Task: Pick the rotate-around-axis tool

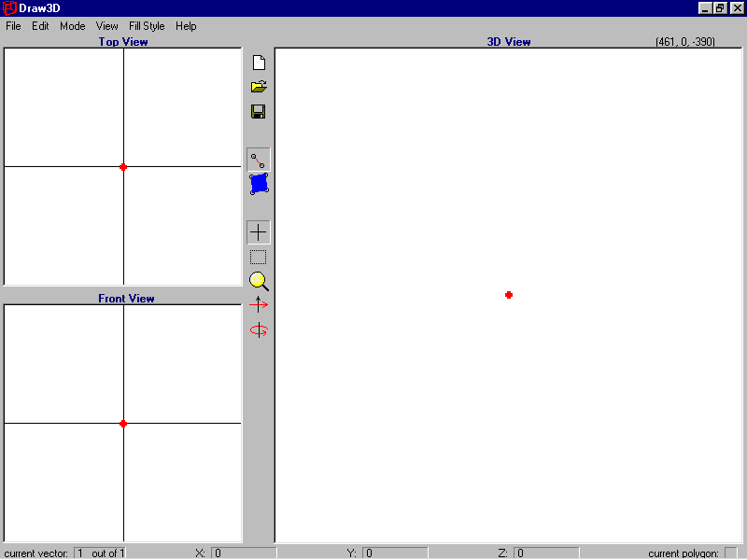Action: pos(259,330)
